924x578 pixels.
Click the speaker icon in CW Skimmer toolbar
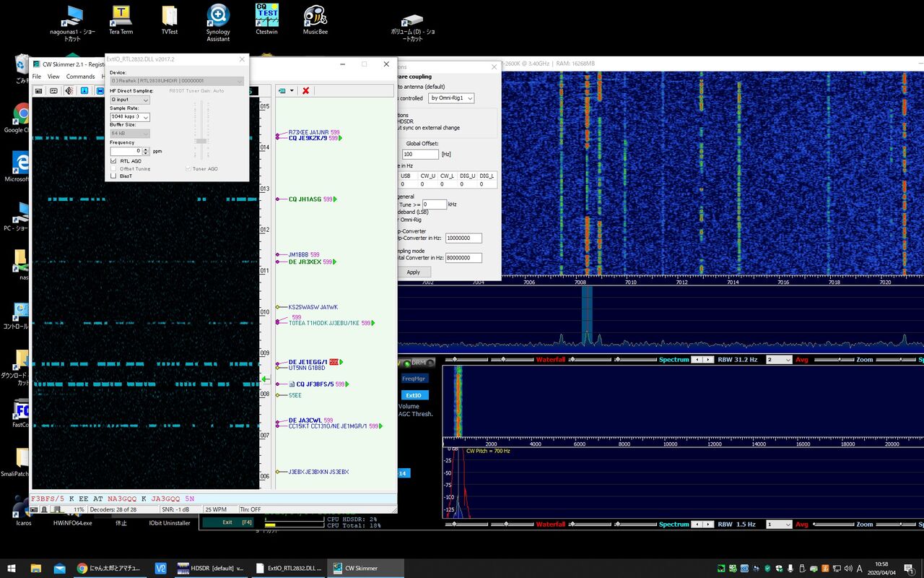pos(69,90)
